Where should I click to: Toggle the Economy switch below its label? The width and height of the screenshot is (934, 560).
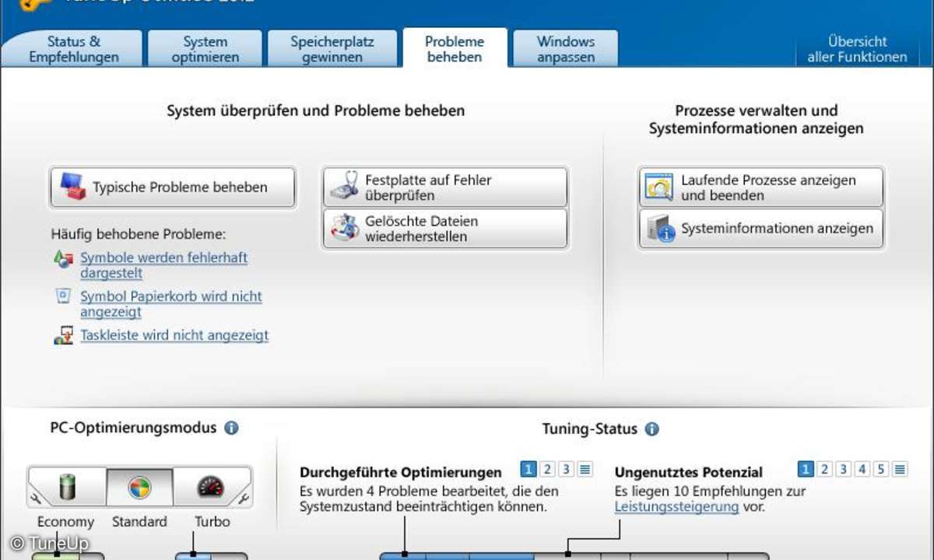68,555
